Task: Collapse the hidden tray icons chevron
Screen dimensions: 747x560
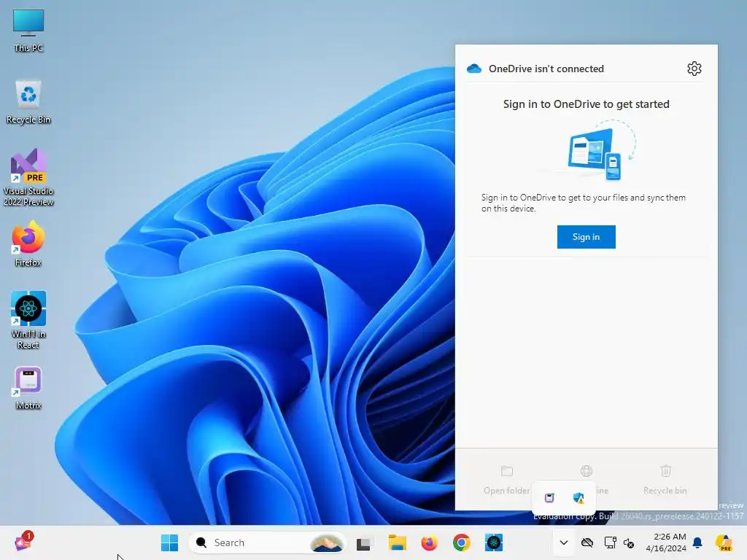Action: tap(564, 542)
